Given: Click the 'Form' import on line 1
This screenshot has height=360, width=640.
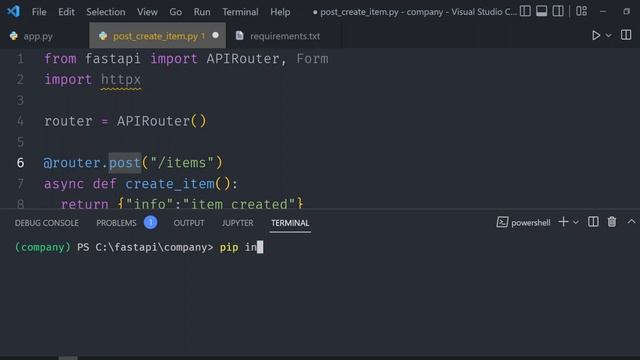Looking at the screenshot, I should (312, 59).
